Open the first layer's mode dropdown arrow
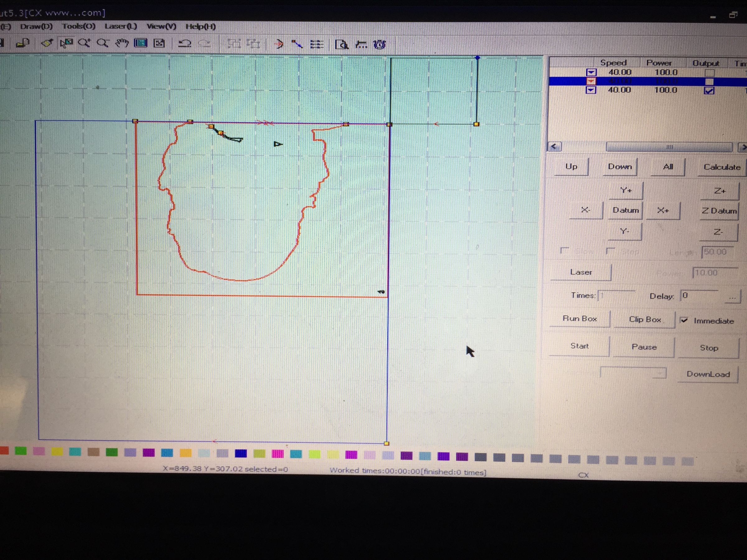Viewport: 747px width, 560px height. 591,72
